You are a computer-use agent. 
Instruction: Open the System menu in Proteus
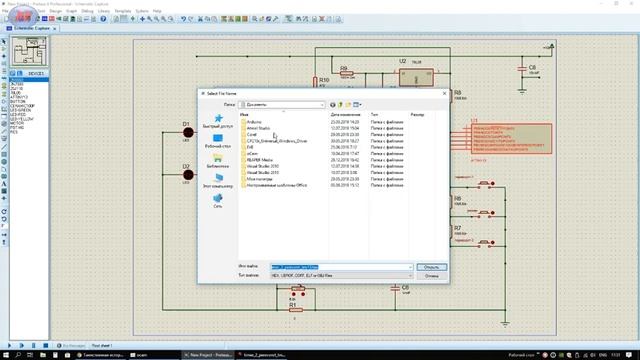click(x=142, y=11)
